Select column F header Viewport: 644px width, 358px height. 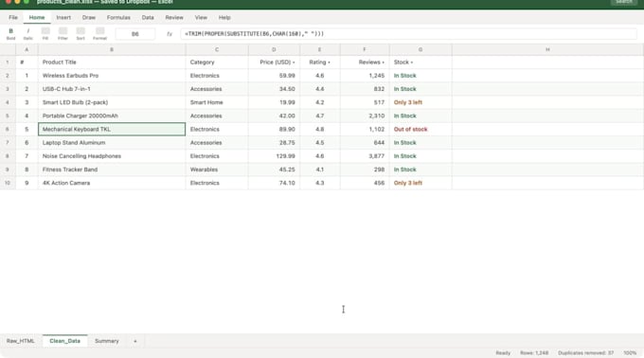[365, 49]
